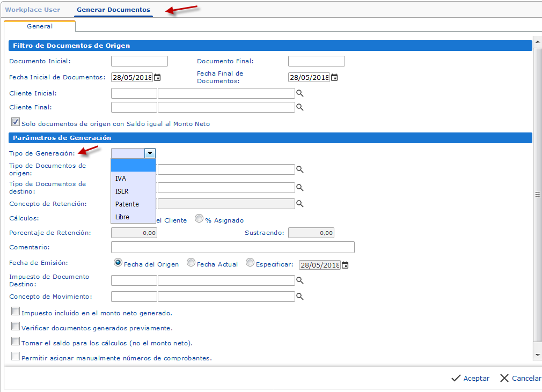Viewport: 542px width, 392px height.
Task: Enable Verificar documentos generados previamente
Action: tap(16, 326)
